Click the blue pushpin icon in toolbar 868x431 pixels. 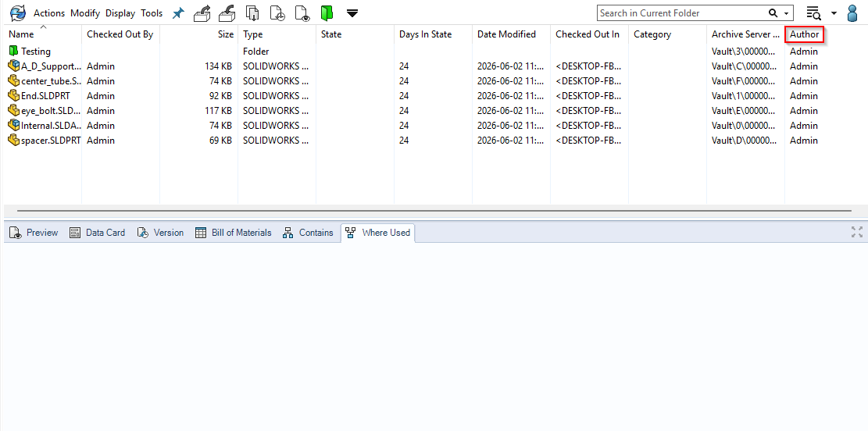pos(177,13)
